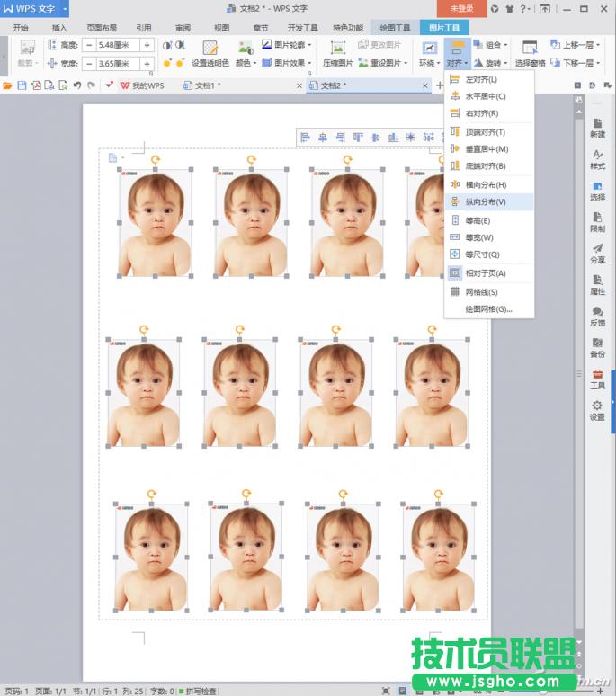The image size is (616, 696).
Task: Open the 组合 group dropdown
Action: [x=491, y=44]
